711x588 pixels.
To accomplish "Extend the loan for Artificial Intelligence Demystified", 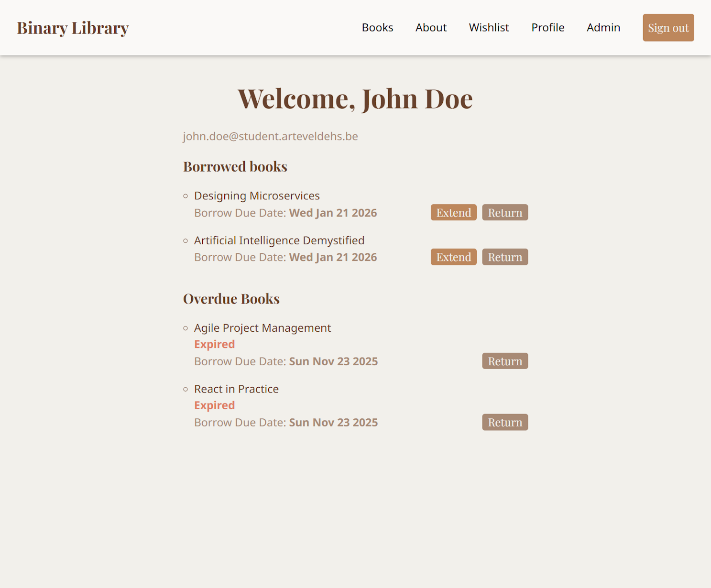I will point(453,257).
